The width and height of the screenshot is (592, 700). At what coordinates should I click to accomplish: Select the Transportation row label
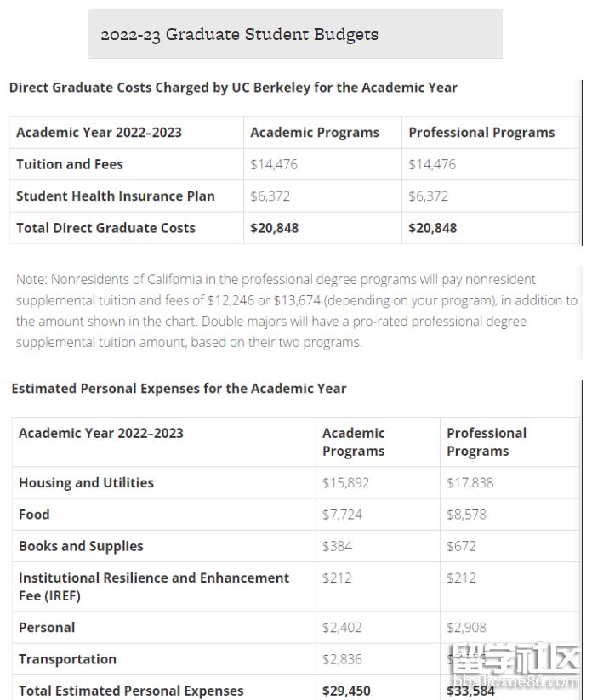(67, 659)
